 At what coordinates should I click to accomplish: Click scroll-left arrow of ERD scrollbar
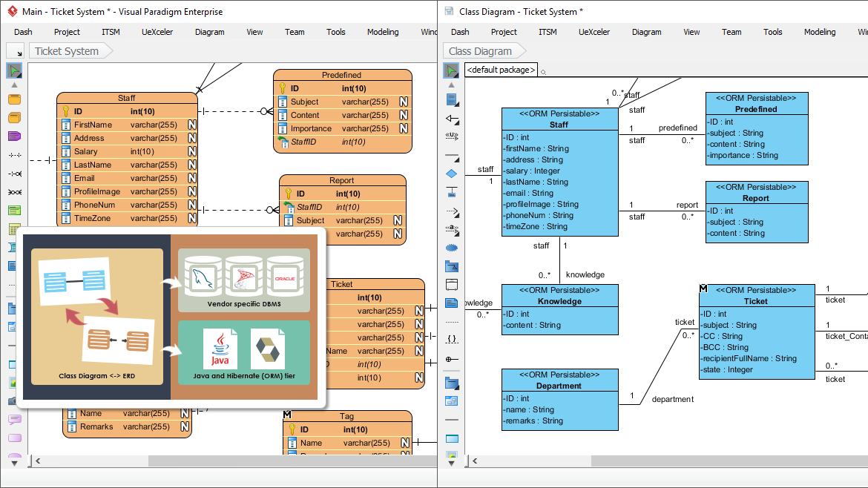pyautogui.click(x=38, y=461)
